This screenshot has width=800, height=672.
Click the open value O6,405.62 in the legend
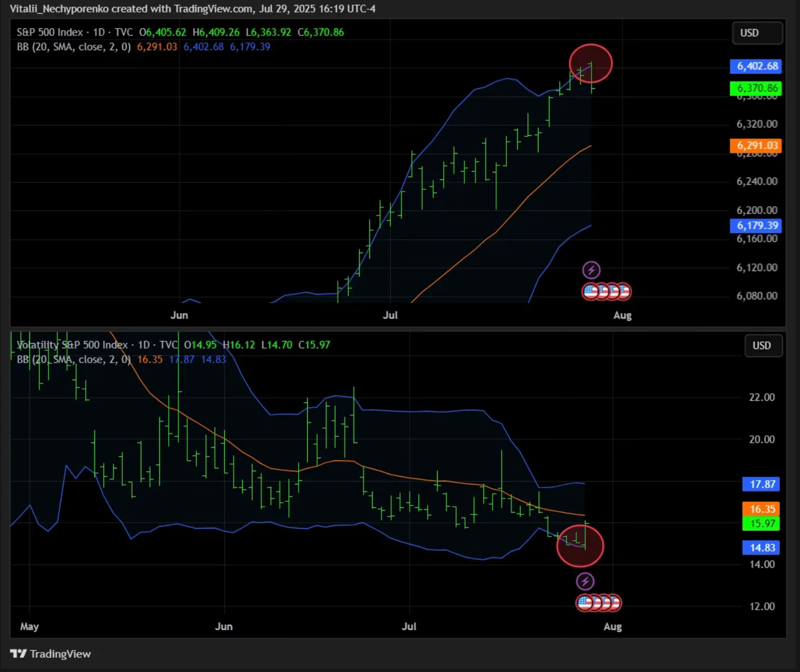pyautogui.click(x=163, y=32)
